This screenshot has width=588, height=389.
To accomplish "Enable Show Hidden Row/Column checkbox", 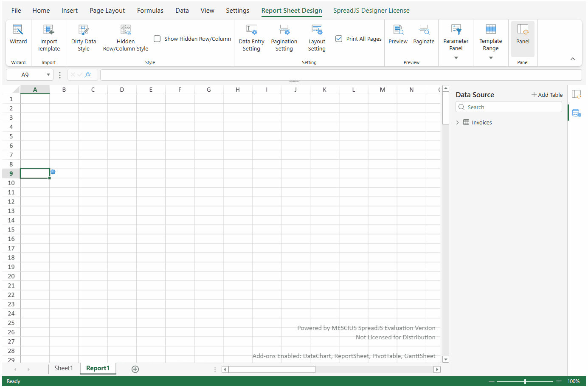I will click(157, 39).
